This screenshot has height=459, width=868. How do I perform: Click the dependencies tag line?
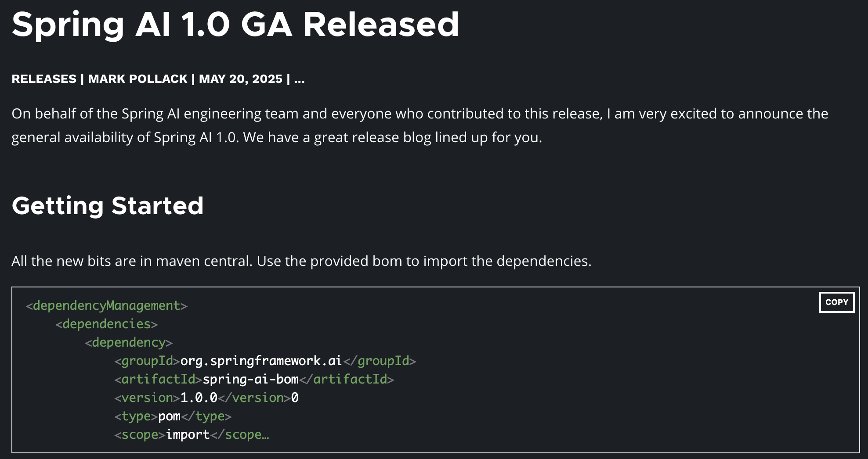tap(107, 324)
